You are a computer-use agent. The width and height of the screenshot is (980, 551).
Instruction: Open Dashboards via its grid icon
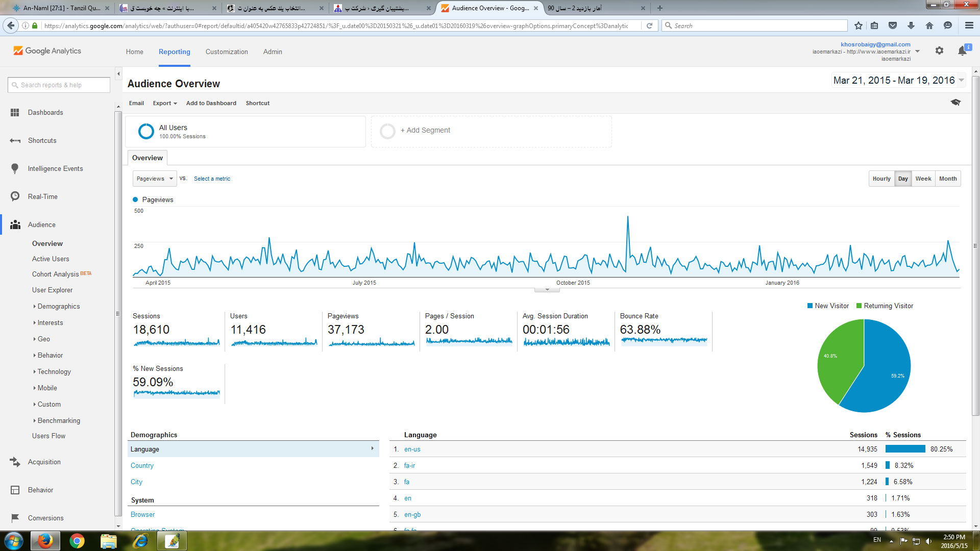point(15,112)
